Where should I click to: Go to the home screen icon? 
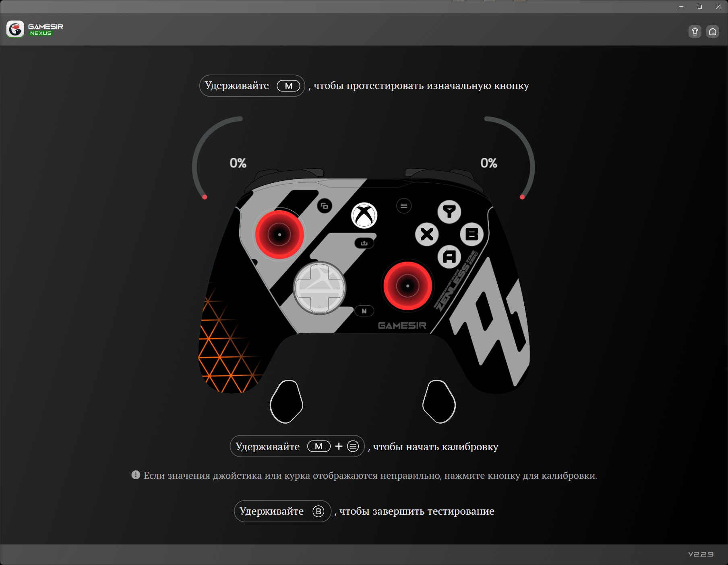[x=713, y=31]
